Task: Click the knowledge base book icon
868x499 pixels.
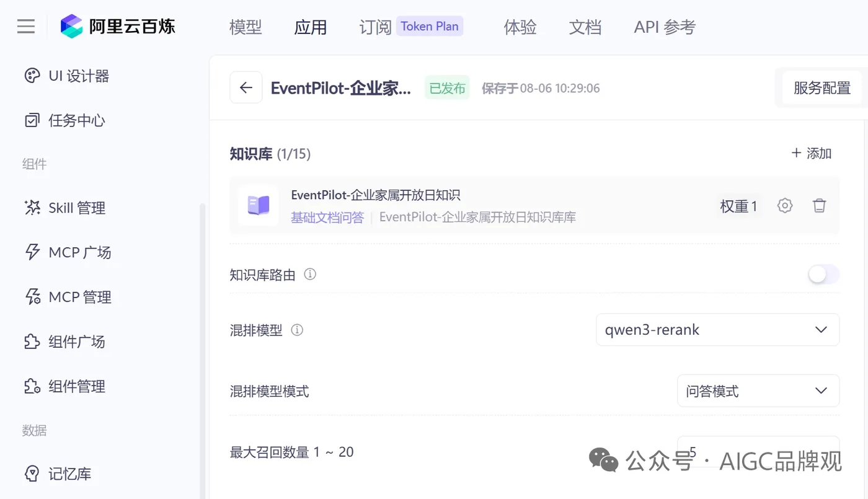Action: (x=258, y=205)
